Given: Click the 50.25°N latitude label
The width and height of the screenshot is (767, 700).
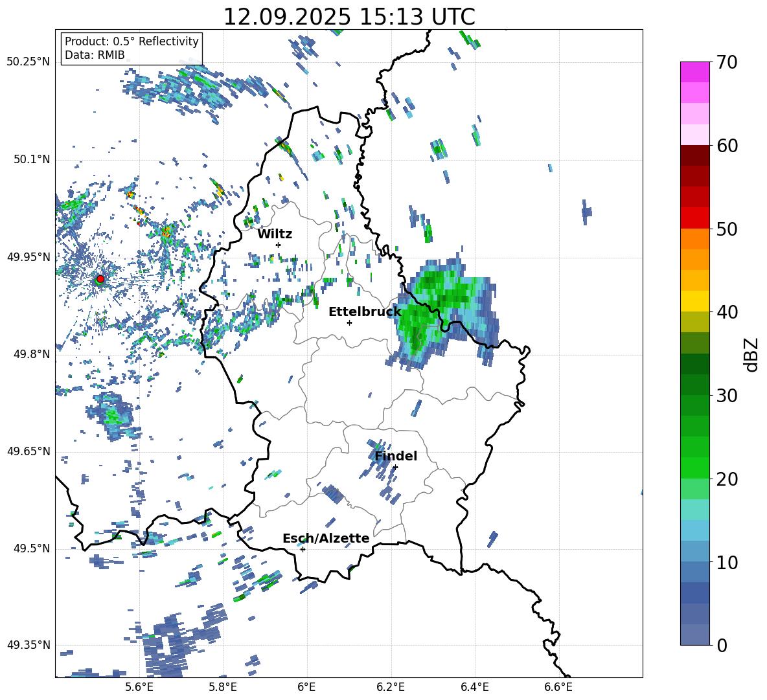Looking at the screenshot, I should click(29, 62).
